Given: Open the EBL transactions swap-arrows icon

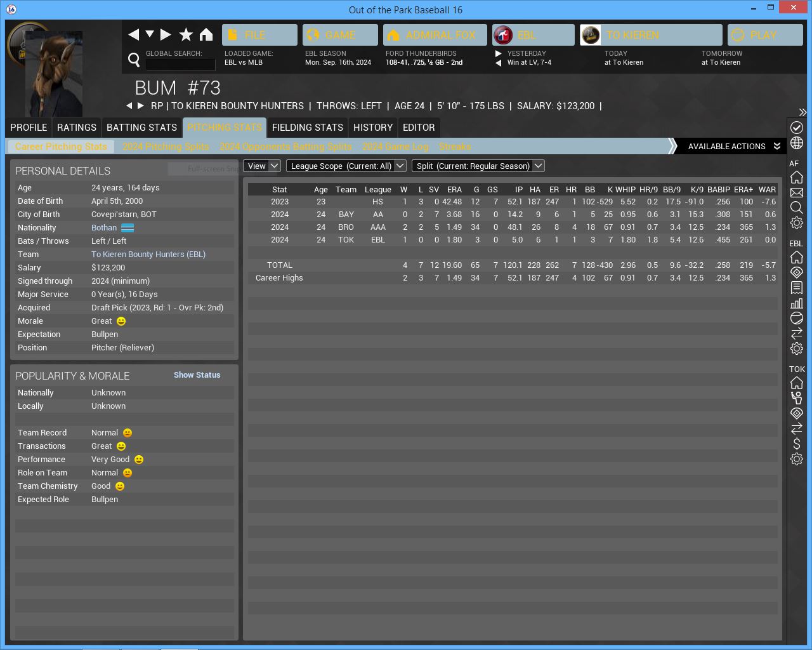Looking at the screenshot, I should [x=797, y=333].
